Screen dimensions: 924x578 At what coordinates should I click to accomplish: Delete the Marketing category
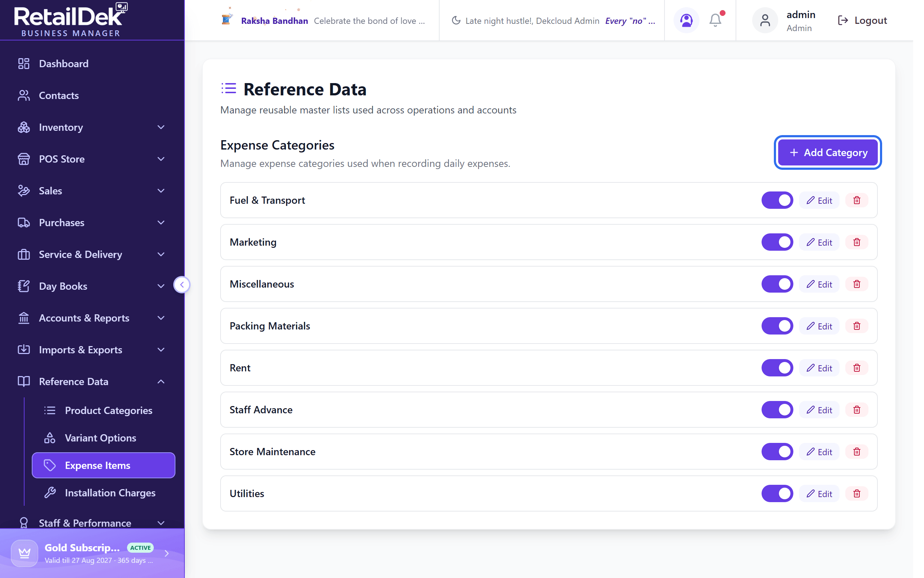pos(857,242)
